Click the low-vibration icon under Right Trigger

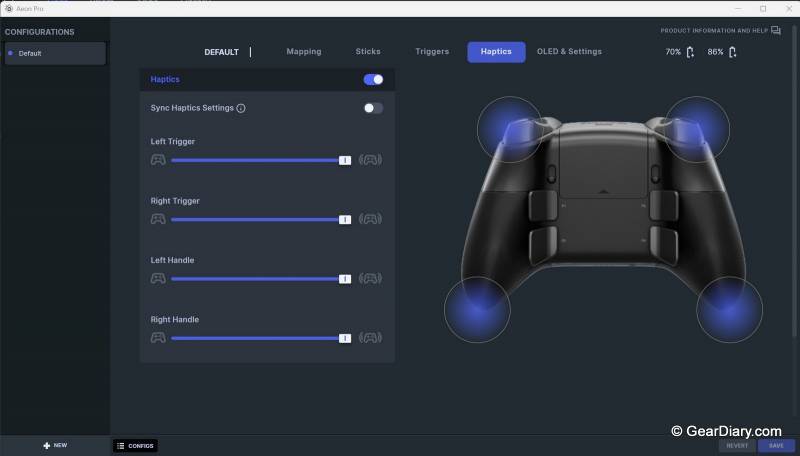pos(158,219)
